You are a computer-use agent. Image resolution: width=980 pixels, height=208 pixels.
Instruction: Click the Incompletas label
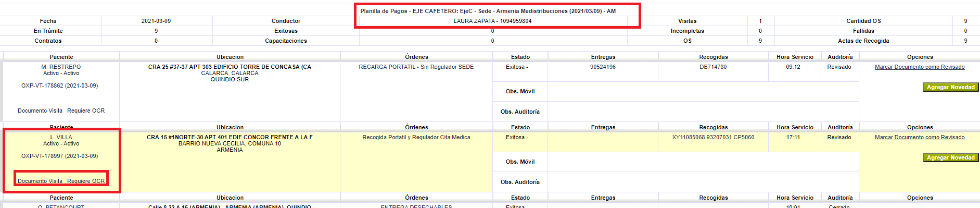click(x=687, y=31)
